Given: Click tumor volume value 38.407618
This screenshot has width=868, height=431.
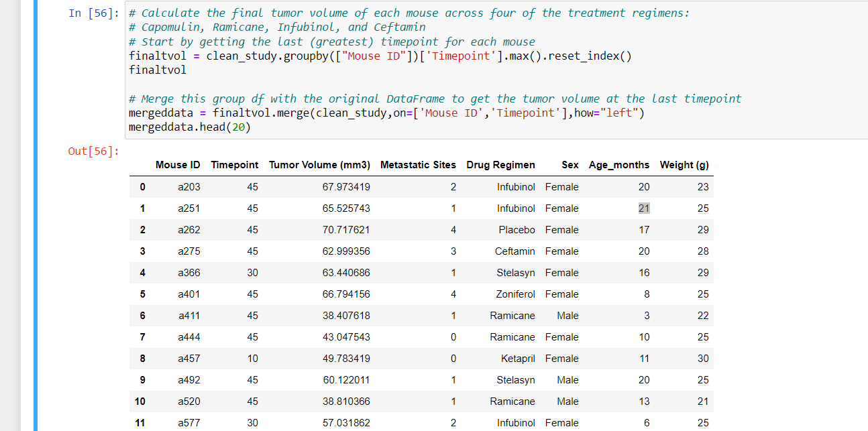Looking at the screenshot, I should point(346,316).
